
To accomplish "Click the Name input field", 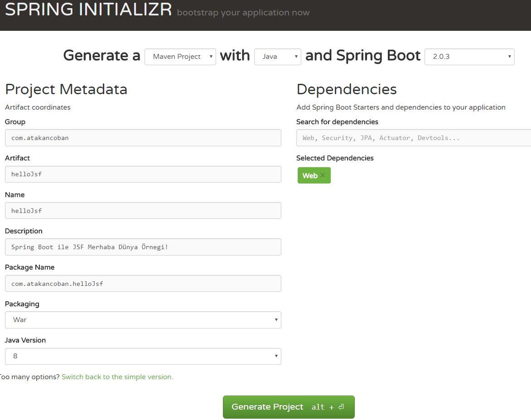I will coord(143,210).
